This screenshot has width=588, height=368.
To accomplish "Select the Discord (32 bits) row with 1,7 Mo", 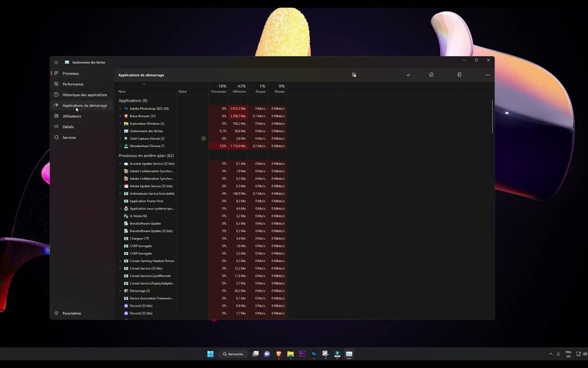I will [x=200, y=313].
